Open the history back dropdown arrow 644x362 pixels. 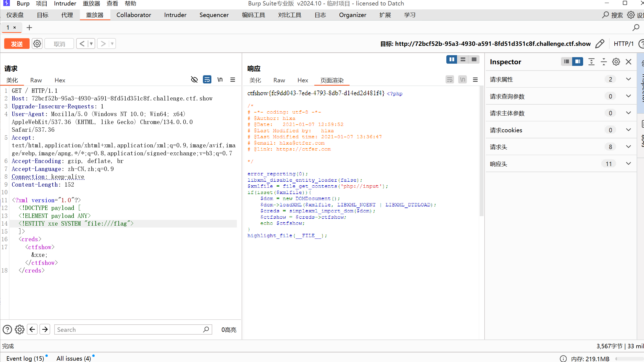91,44
